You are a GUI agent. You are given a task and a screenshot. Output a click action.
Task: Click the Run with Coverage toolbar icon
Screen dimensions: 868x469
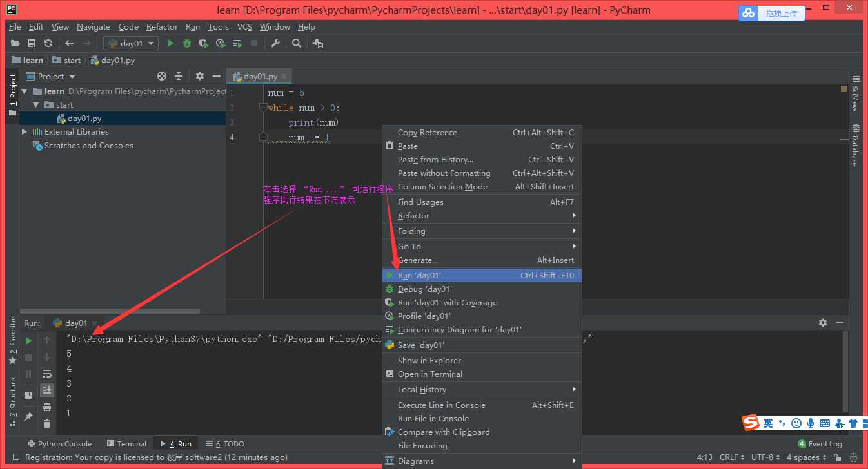point(204,43)
